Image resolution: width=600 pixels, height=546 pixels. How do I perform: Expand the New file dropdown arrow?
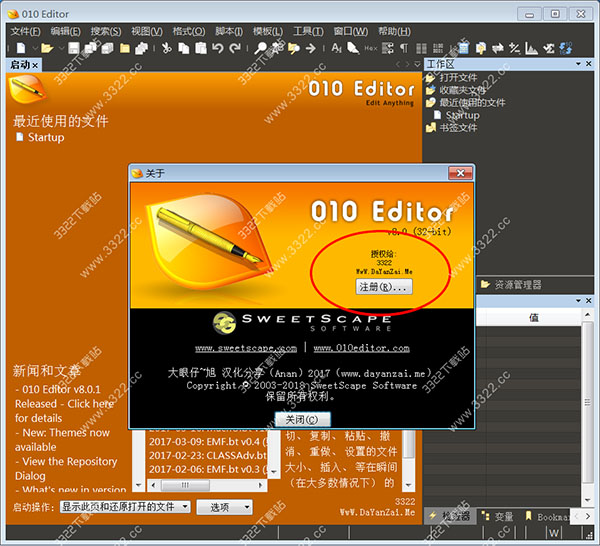coord(34,48)
